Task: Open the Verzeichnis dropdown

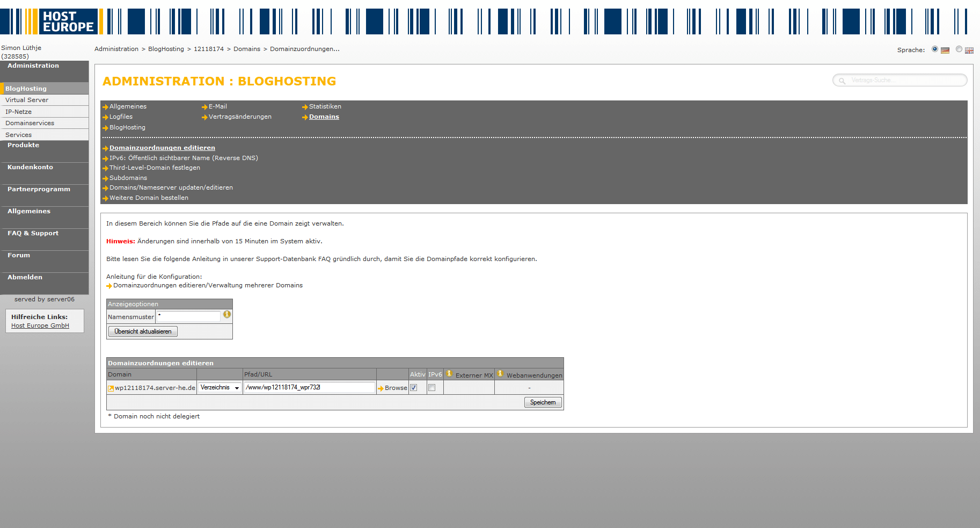Action: pos(220,388)
